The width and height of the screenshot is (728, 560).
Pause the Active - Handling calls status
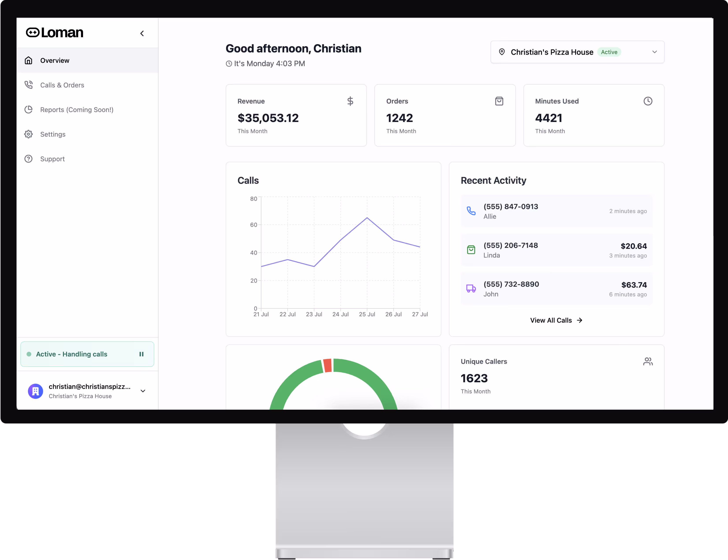point(142,354)
